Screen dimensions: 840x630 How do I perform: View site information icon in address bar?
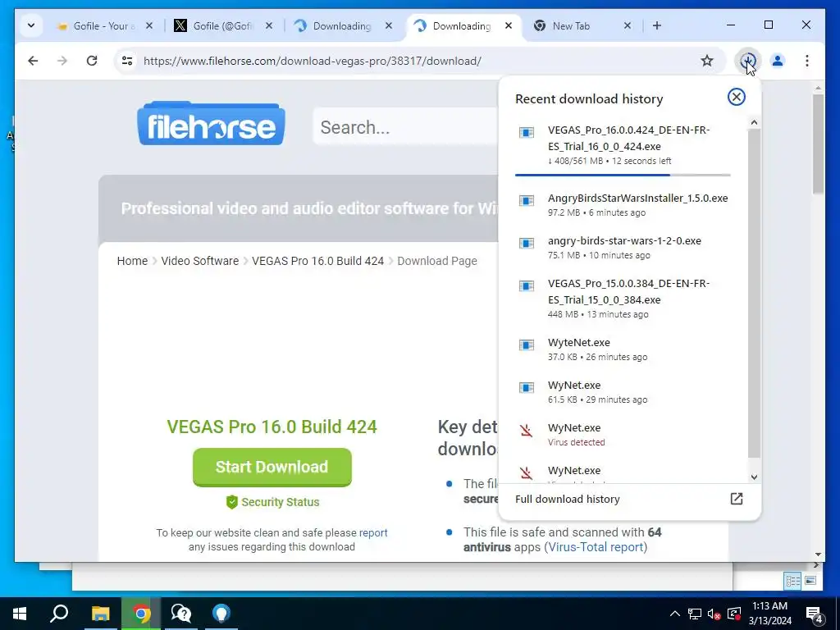[127, 61]
